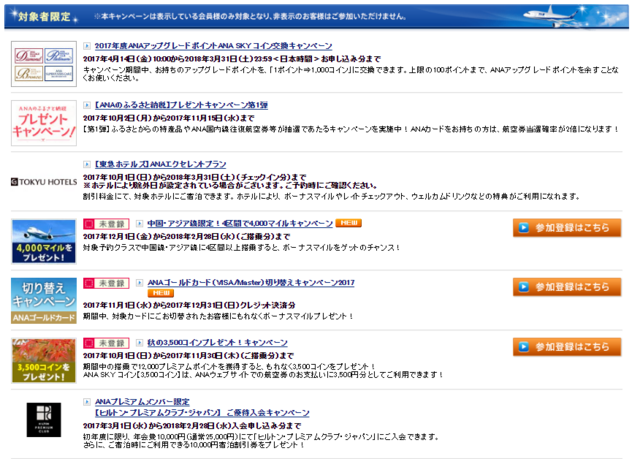The width and height of the screenshot is (640, 459).
Task: Open the Diamond/Platinum/Bronze status cards thumbnail
Action: [x=44, y=64]
